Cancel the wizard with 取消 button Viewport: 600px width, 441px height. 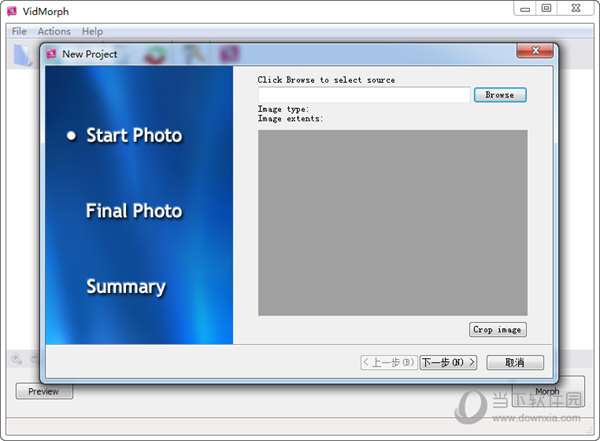click(515, 362)
